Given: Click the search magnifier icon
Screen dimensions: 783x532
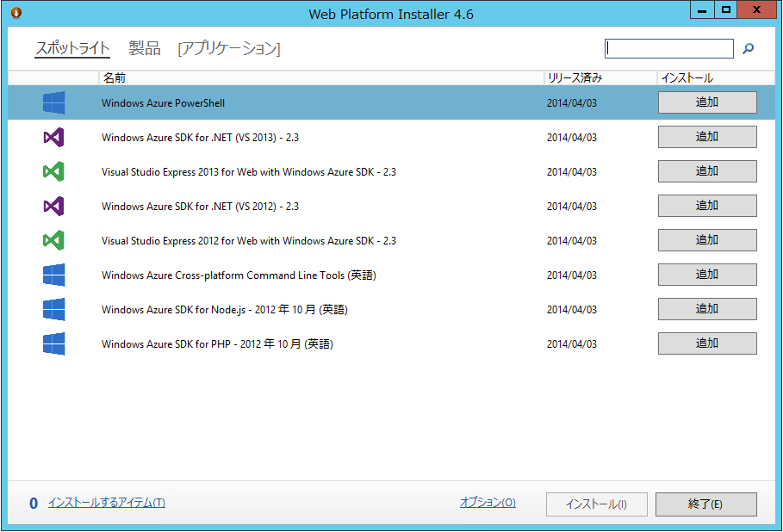Looking at the screenshot, I should (x=748, y=48).
